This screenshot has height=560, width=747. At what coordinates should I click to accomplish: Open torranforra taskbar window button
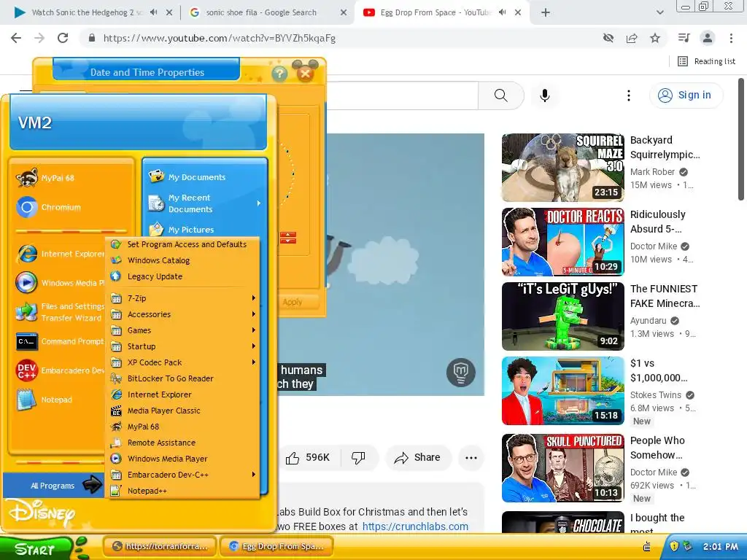click(x=160, y=546)
